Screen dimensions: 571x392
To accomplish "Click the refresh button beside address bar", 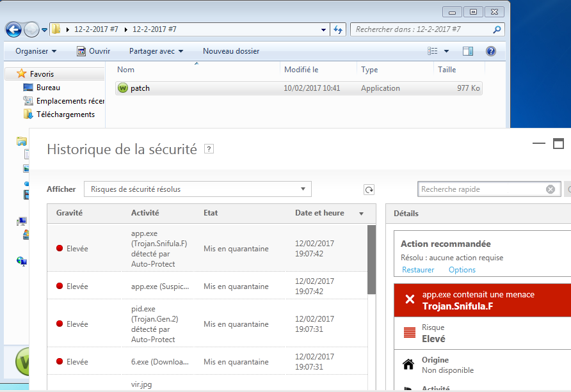I will tap(338, 30).
